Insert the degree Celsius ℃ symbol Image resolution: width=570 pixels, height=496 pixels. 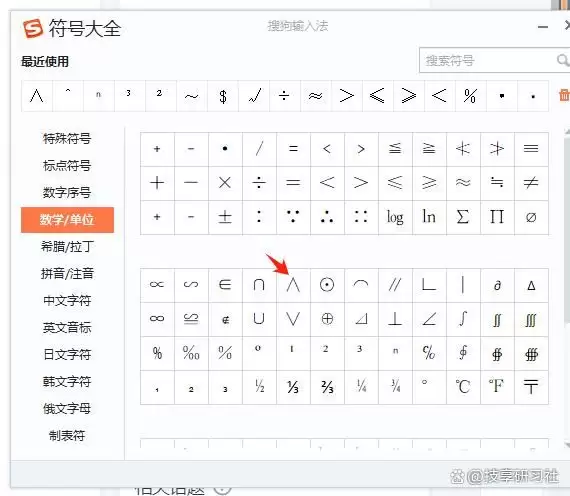click(x=463, y=387)
